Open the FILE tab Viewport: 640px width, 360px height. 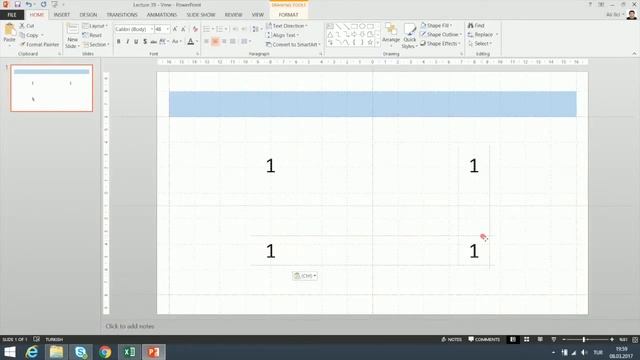click(x=12, y=15)
